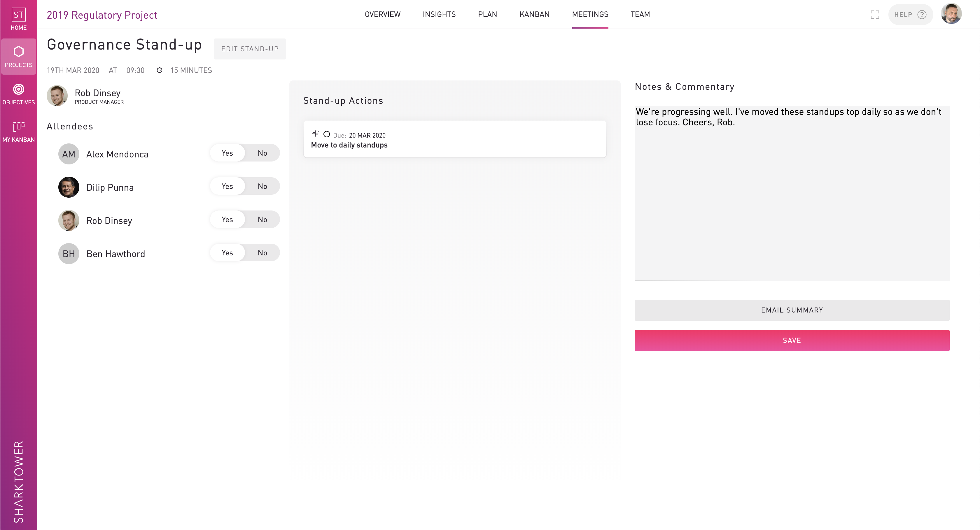Click the Email Summary button
This screenshot has width=980, height=530.
(x=792, y=310)
